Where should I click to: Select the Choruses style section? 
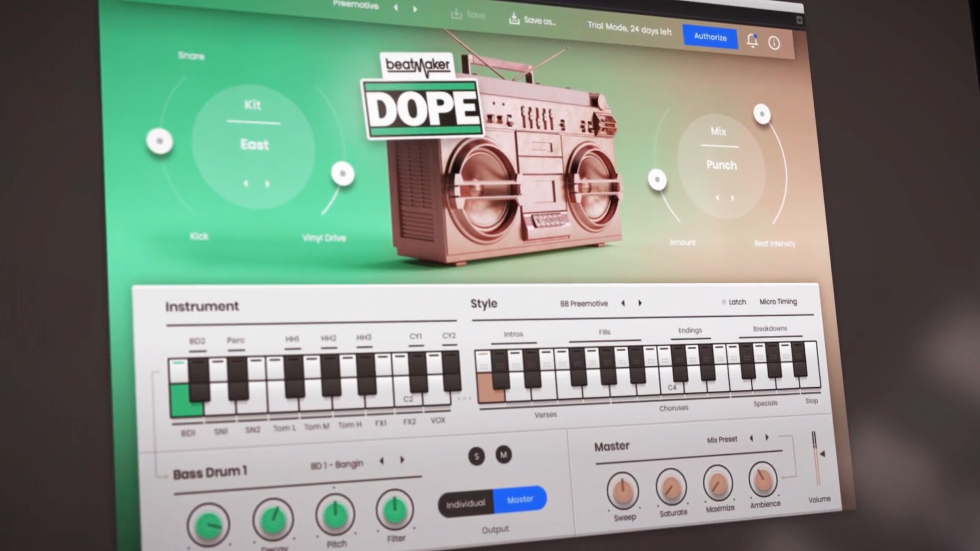pos(673,408)
